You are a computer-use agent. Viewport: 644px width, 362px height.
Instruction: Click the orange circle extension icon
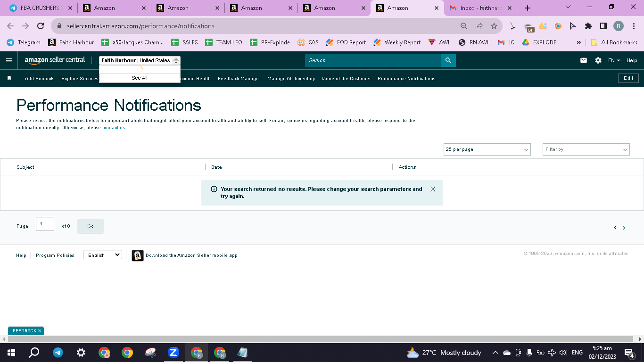click(558, 26)
